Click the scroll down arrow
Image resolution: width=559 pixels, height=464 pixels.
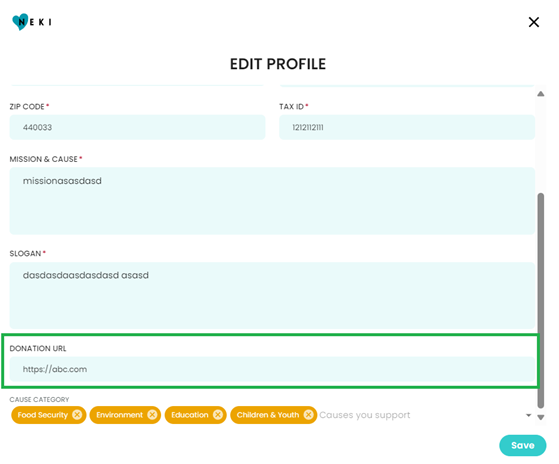tap(540, 417)
